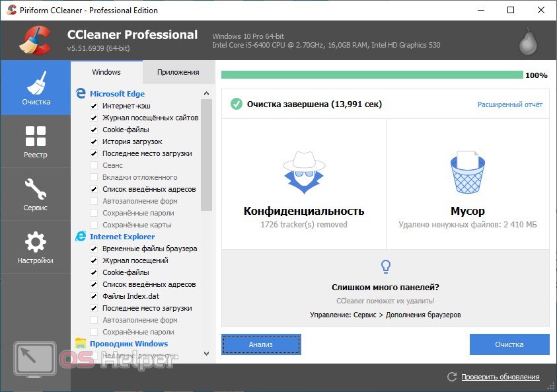The height and width of the screenshot is (392, 557).
Task: Minimize the CCleaner window
Action: tap(481, 10)
